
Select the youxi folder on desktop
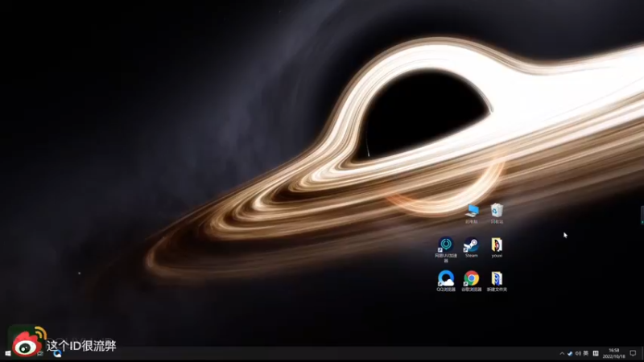pos(497,248)
